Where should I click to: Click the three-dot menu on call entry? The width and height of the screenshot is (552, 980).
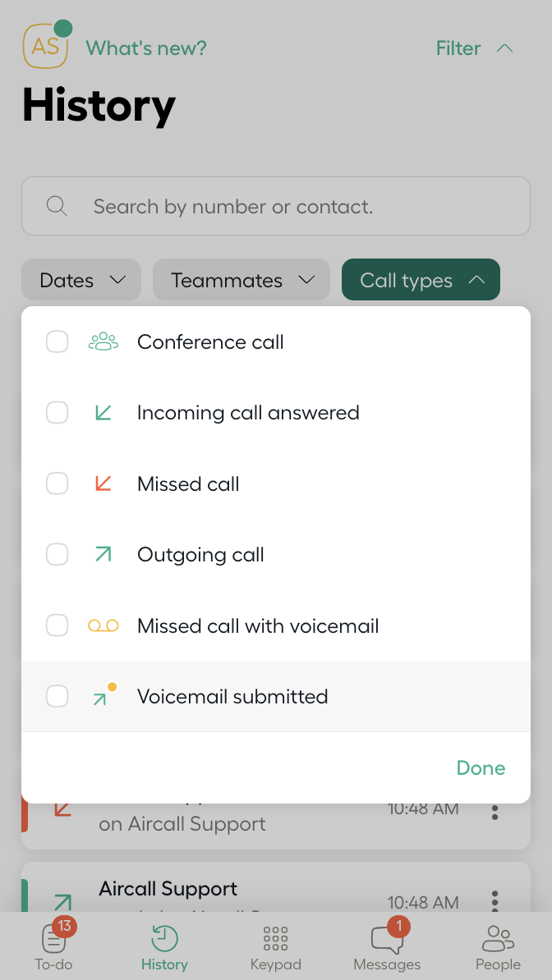point(494,812)
